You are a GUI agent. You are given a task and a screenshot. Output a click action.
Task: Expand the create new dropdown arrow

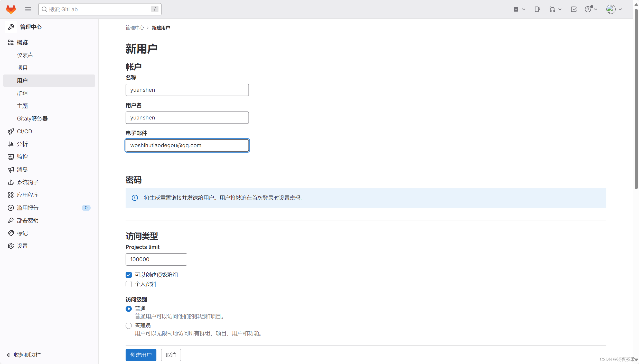click(524, 9)
